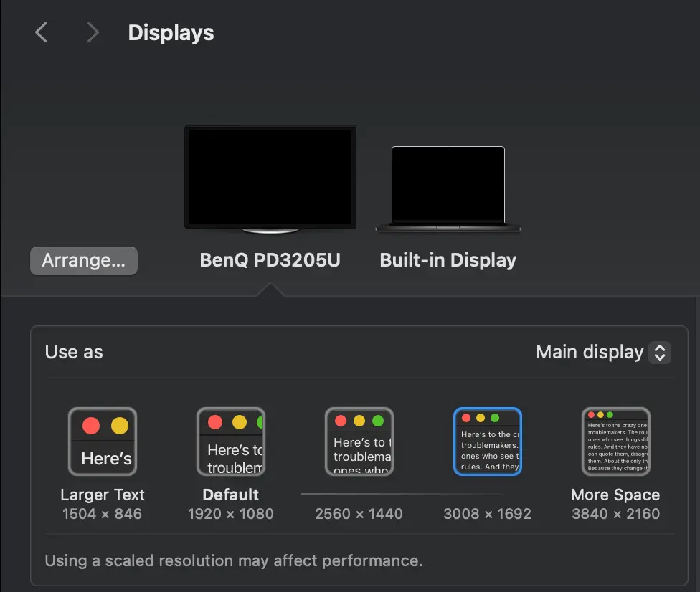
Task: Select the highlighted 3008 × 1692 thumbnail
Action: (x=488, y=441)
